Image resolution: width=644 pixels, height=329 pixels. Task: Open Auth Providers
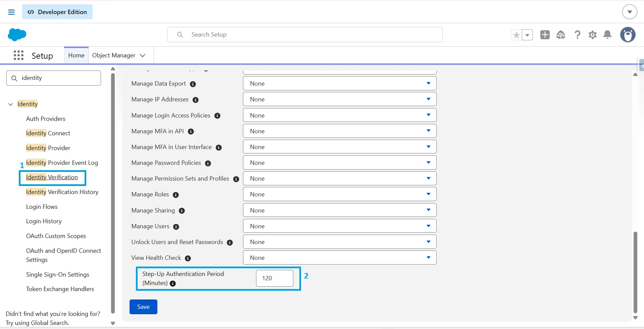point(46,119)
